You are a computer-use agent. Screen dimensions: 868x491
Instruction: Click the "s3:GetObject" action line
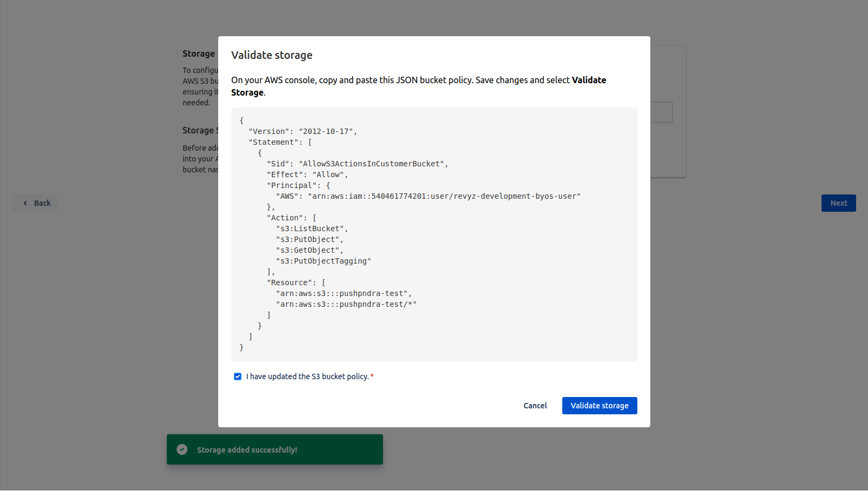tap(309, 250)
